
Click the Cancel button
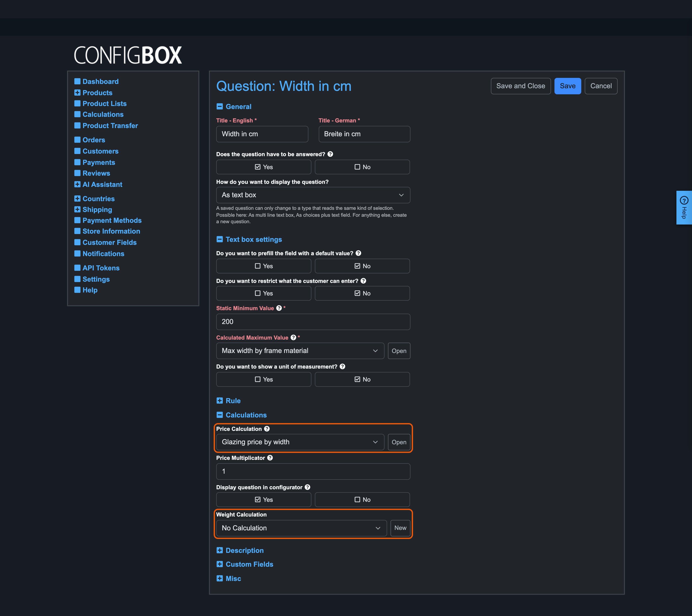coord(601,86)
